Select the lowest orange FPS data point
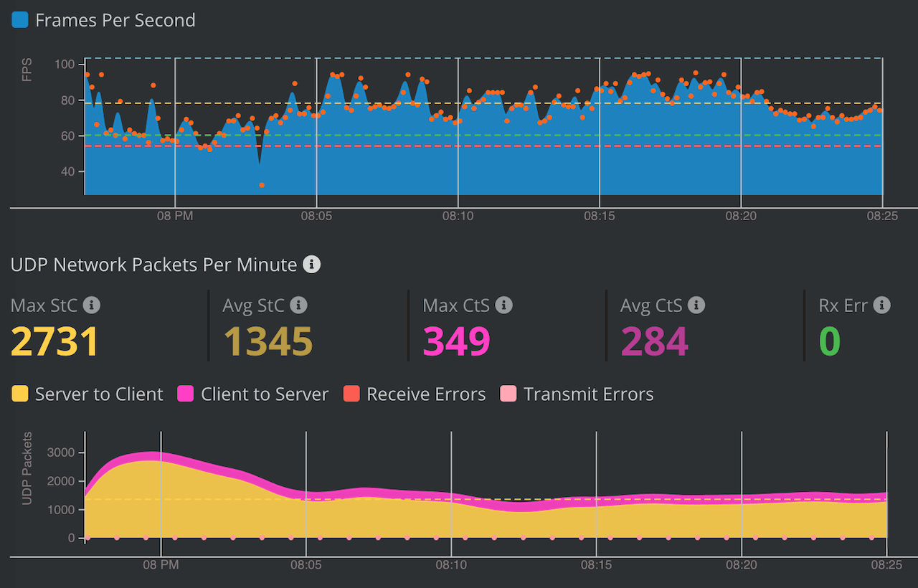Viewport: 918px width, 588px height. pos(261,185)
